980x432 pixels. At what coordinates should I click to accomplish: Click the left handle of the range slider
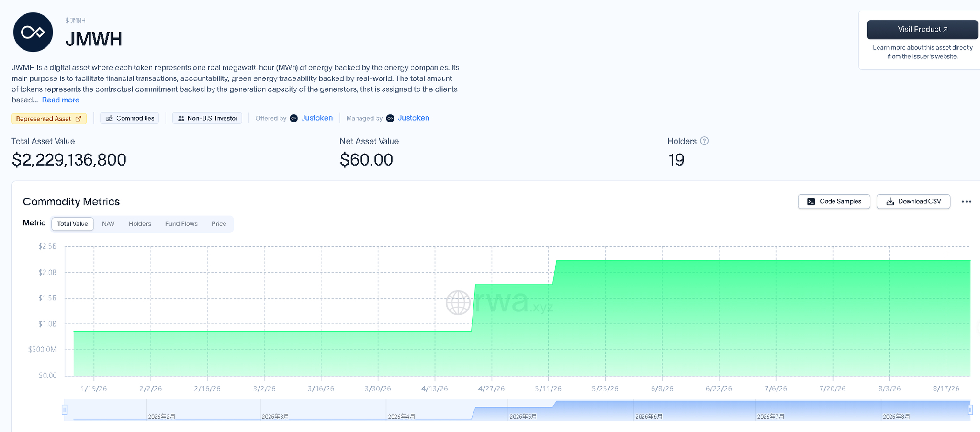click(x=64, y=410)
